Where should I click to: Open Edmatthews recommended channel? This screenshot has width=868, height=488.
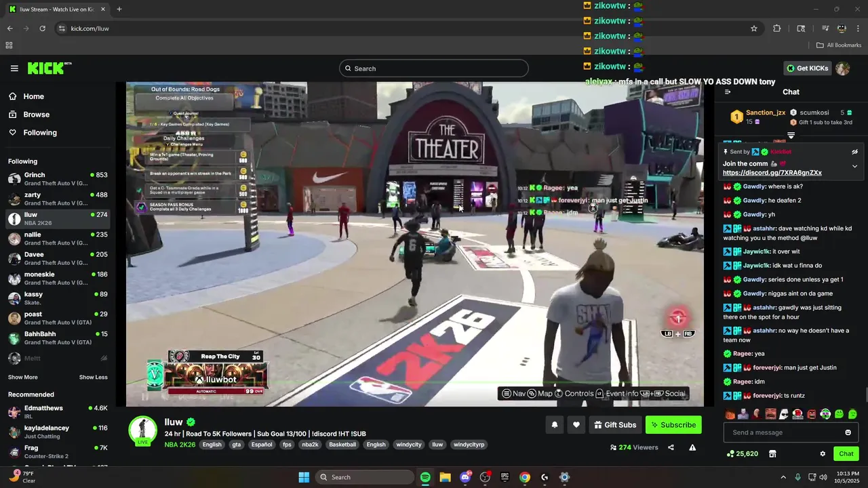click(x=58, y=412)
